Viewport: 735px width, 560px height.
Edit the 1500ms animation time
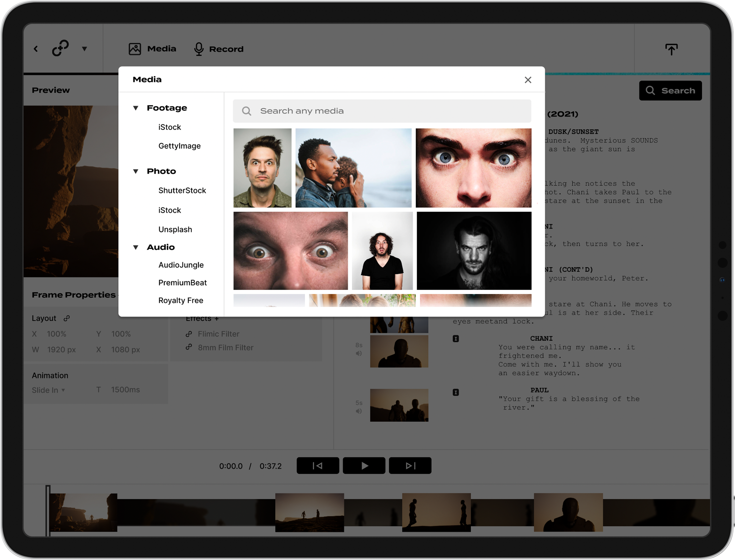[x=125, y=390]
